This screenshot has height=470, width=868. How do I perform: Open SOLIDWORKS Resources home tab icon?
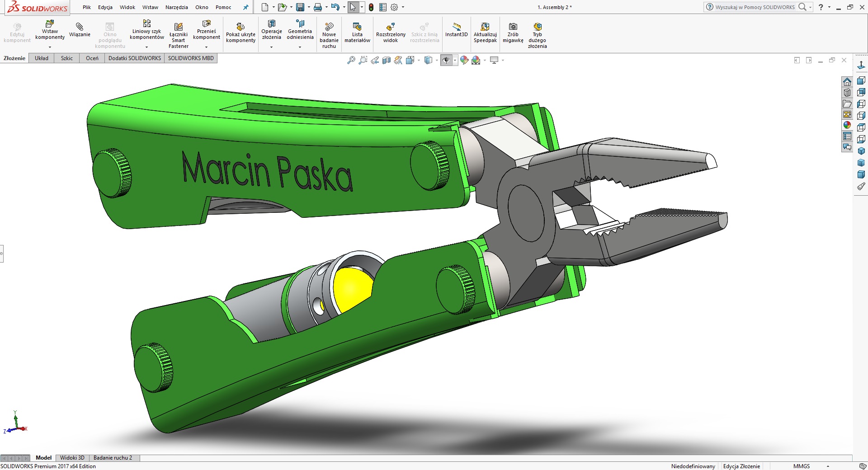point(847,82)
